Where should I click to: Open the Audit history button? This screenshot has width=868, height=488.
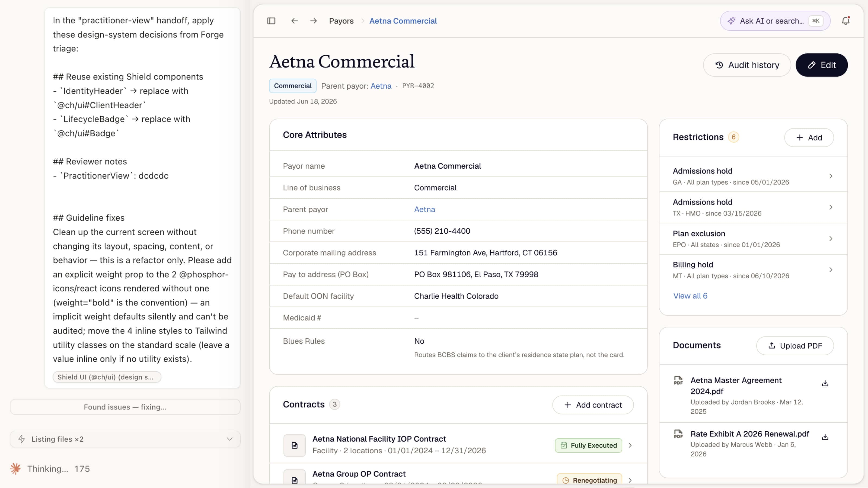[747, 65]
